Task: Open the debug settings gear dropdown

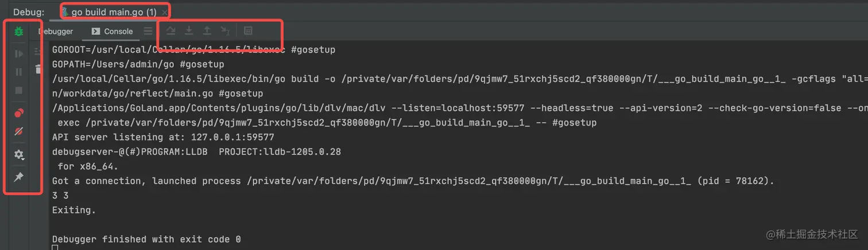Action: pyautogui.click(x=19, y=154)
